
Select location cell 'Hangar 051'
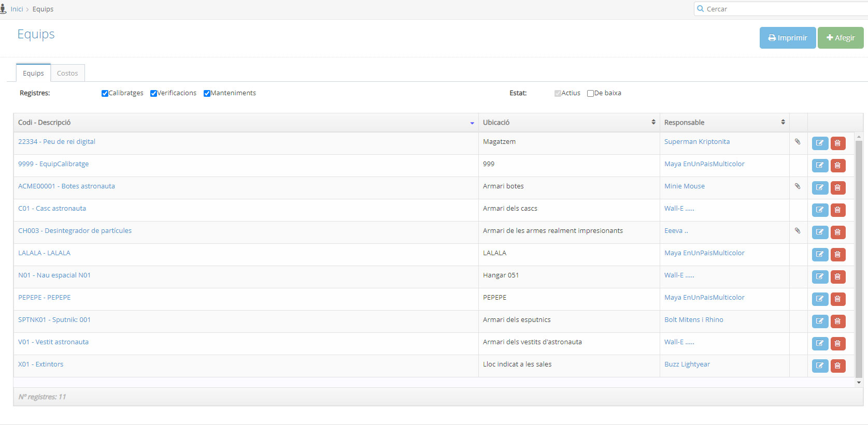coord(501,275)
